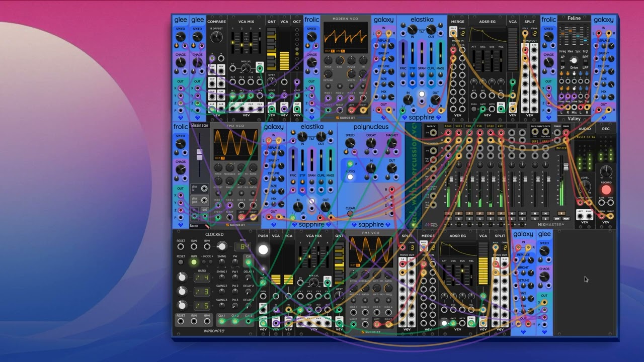Screen dimensions: 644x362
Task: Click the WIDTH knob on Modern VCO
Action: 351,74
